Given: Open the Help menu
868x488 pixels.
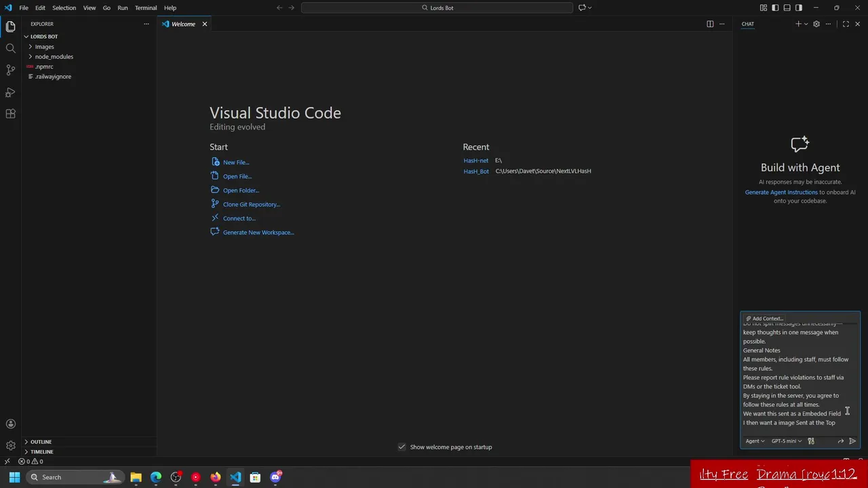Looking at the screenshot, I should (x=170, y=8).
